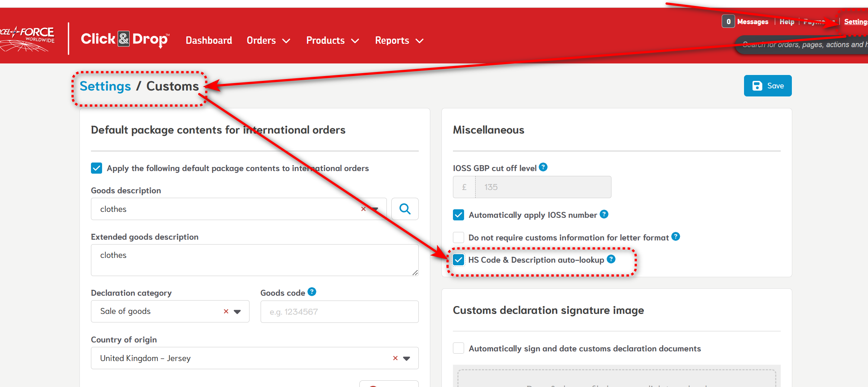This screenshot has height=387, width=868.
Task: Untick Apply default package contents checkbox
Action: coord(97,168)
